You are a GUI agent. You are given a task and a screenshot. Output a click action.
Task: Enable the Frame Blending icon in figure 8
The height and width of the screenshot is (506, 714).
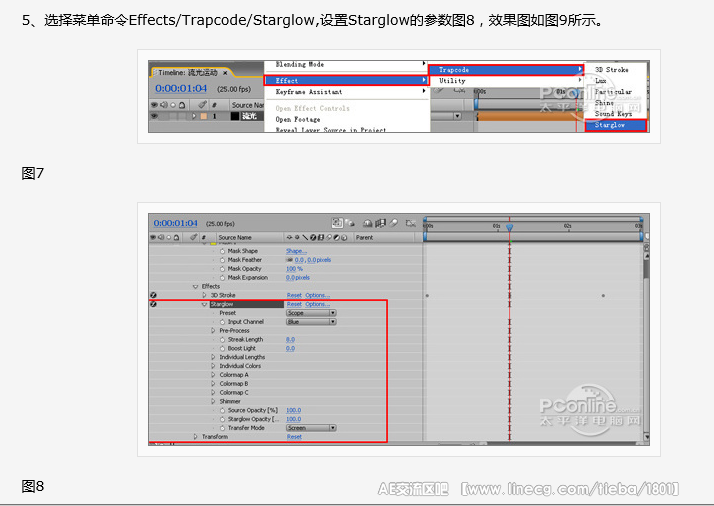pyautogui.click(x=380, y=223)
